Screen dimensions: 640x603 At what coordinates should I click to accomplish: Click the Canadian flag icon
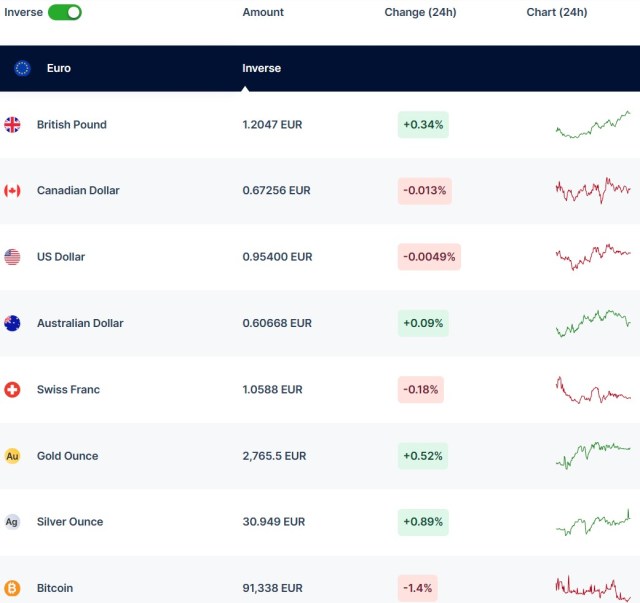click(x=12, y=191)
